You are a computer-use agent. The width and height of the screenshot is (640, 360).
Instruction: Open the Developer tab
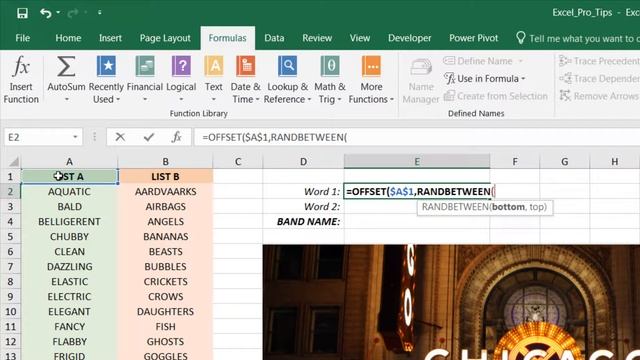409,38
